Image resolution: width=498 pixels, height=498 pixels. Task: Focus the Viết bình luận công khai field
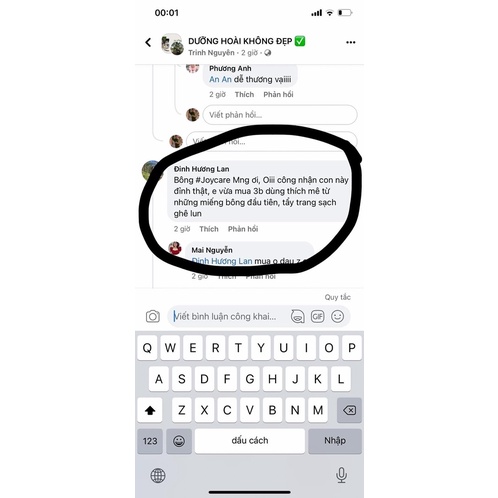pyautogui.click(x=230, y=316)
